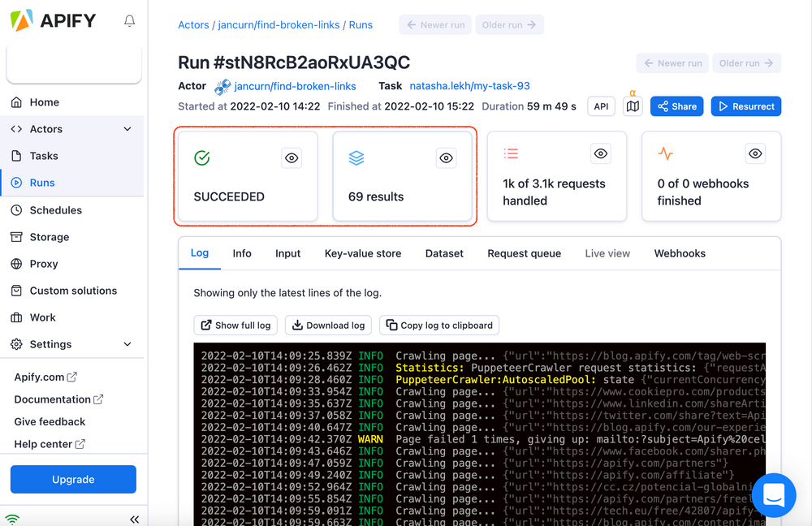Screen dimensions: 812x526
Task: Open the alpha map icon near Share
Action: click(x=633, y=106)
